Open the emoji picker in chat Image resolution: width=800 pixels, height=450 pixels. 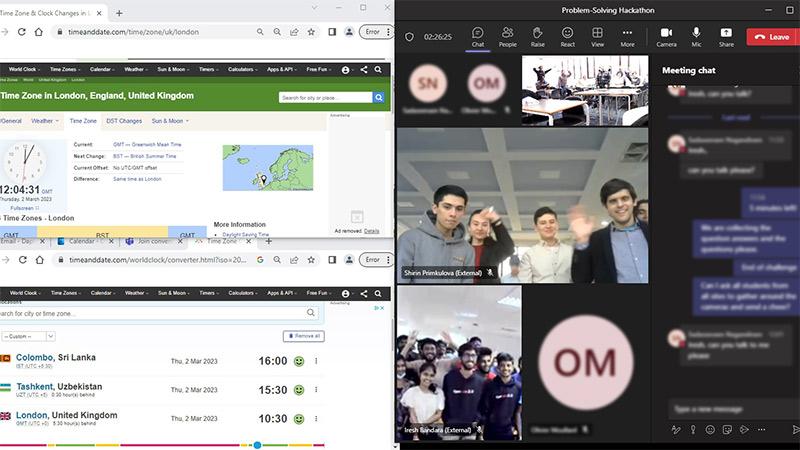(710, 430)
